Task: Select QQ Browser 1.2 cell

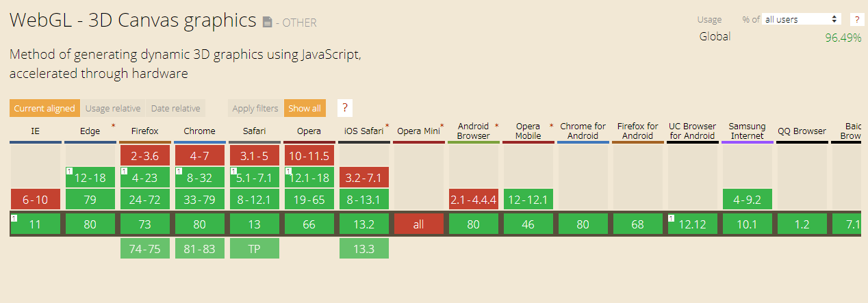Action: (x=802, y=224)
